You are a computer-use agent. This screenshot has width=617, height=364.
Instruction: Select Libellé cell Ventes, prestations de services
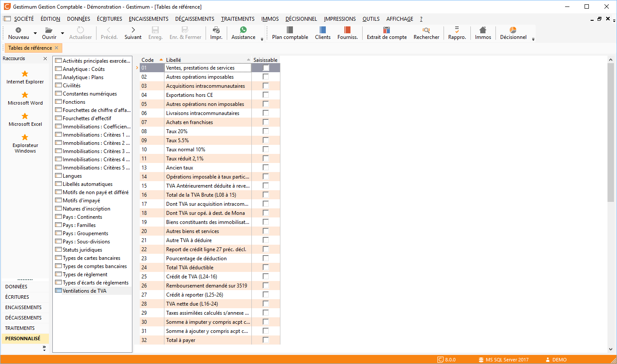pos(208,68)
